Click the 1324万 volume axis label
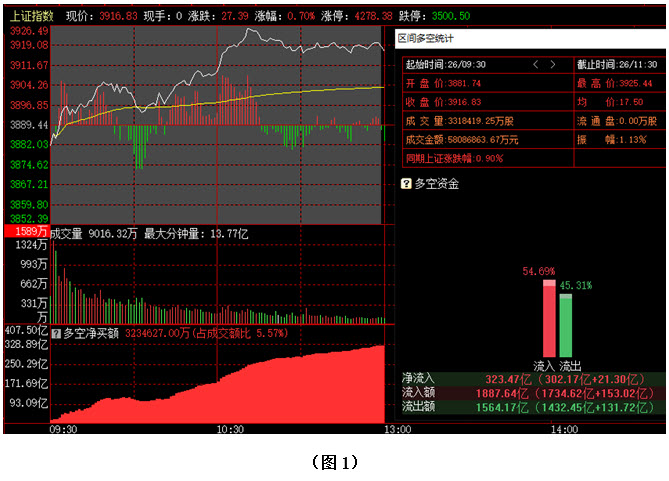This screenshot has width=669, height=481. point(31,245)
